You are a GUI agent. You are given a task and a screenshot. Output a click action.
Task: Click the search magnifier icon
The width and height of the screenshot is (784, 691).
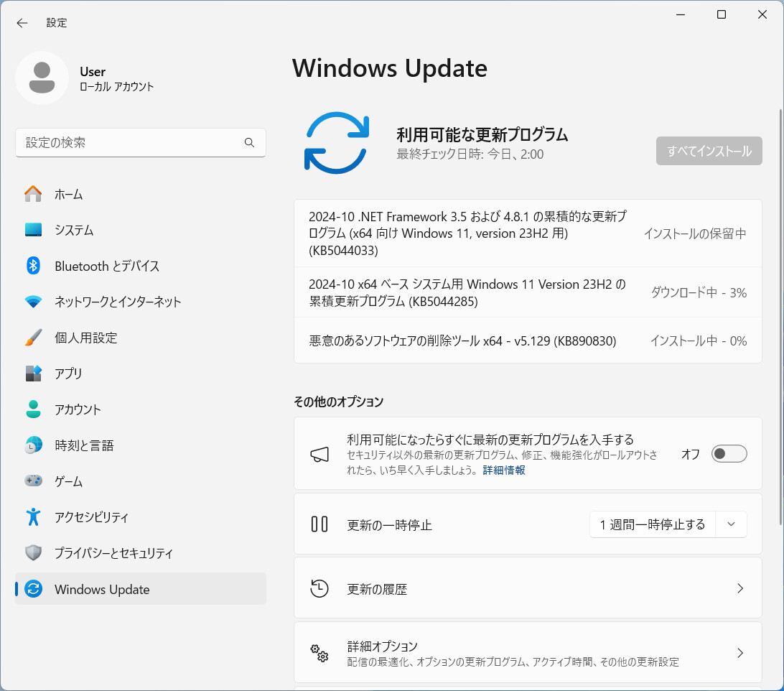249,143
